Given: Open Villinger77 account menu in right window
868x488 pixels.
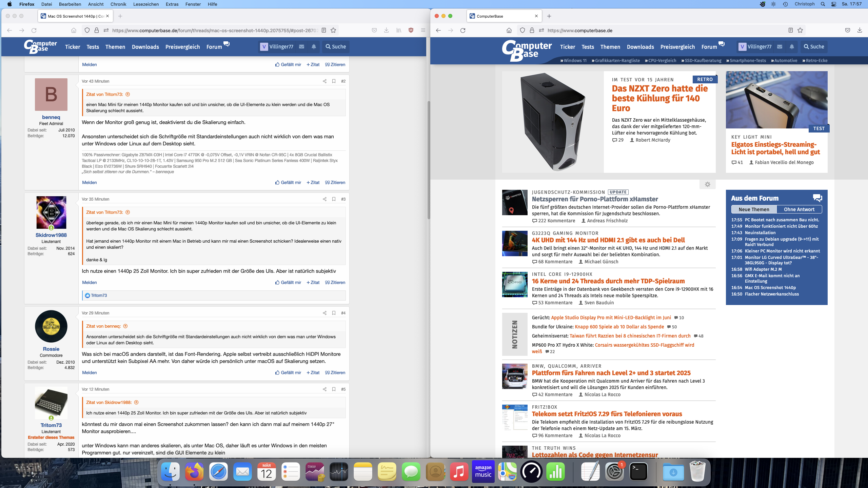Looking at the screenshot, I should point(755,47).
